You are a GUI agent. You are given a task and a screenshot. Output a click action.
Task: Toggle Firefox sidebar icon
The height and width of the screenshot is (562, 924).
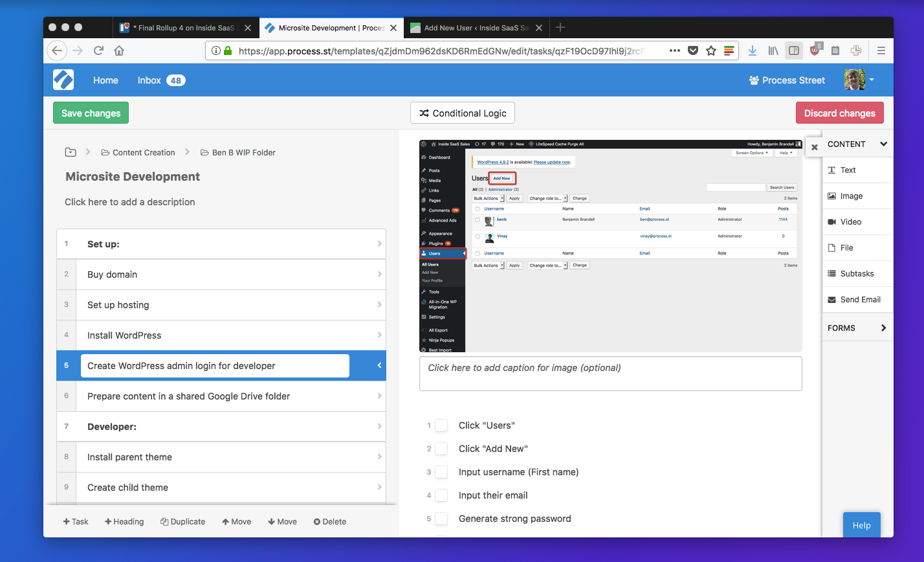click(793, 51)
